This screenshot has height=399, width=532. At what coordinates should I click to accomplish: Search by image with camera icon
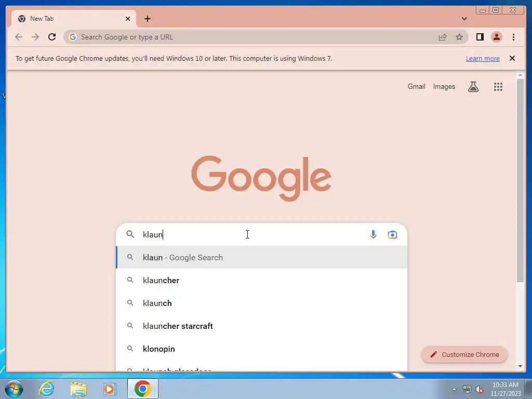pyautogui.click(x=392, y=234)
